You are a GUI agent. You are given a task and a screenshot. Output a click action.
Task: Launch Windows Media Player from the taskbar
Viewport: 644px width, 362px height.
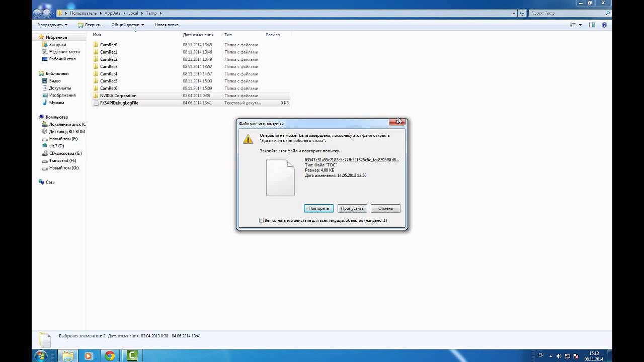pyautogui.click(x=89, y=356)
